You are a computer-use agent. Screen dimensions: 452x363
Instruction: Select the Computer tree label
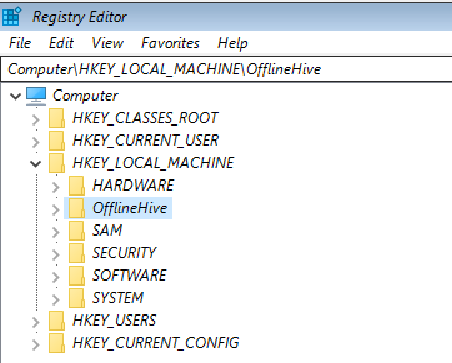(86, 96)
